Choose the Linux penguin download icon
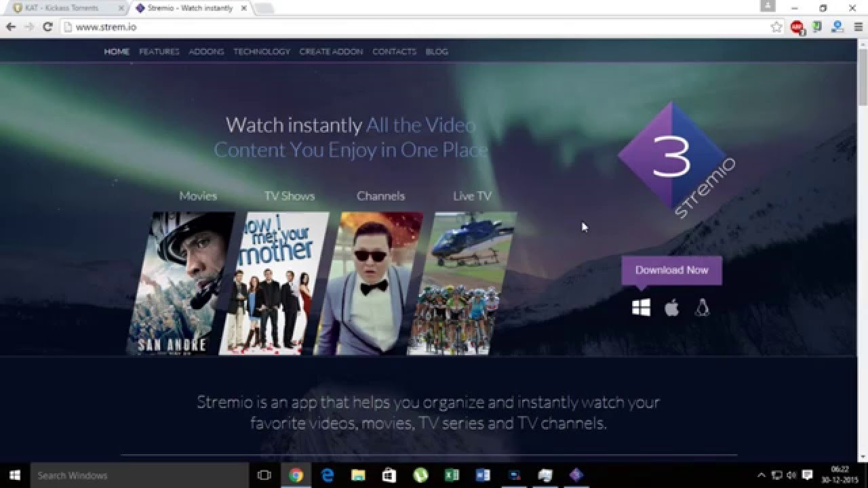Screen dimensions: 868x488 702,308
